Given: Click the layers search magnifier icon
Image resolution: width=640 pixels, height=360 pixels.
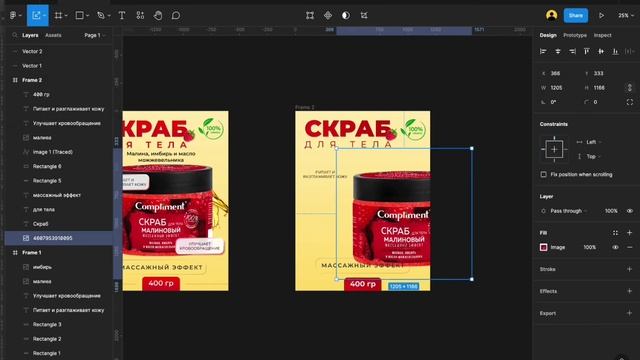Looking at the screenshot, I should tap(15, 35).
